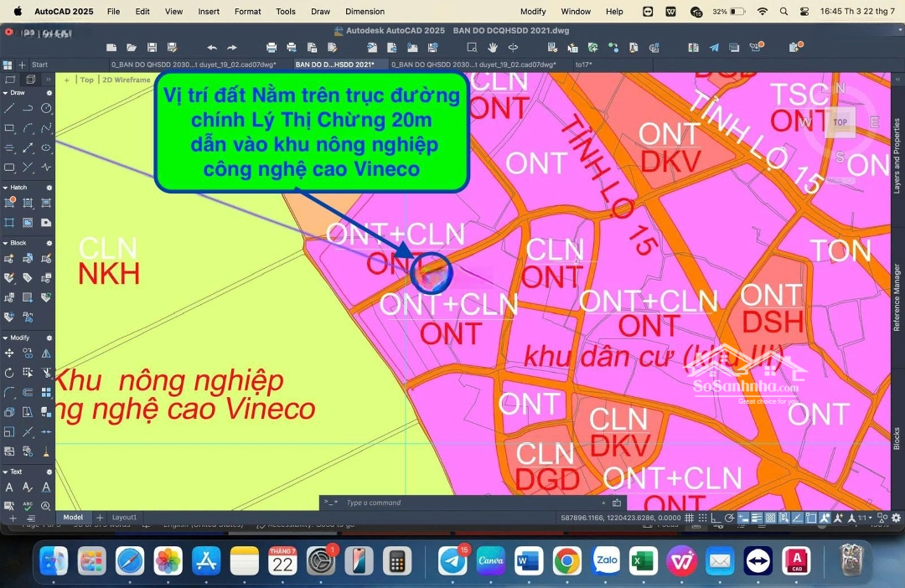Toggle snap mode in status bar

click(x=702, y=518)
